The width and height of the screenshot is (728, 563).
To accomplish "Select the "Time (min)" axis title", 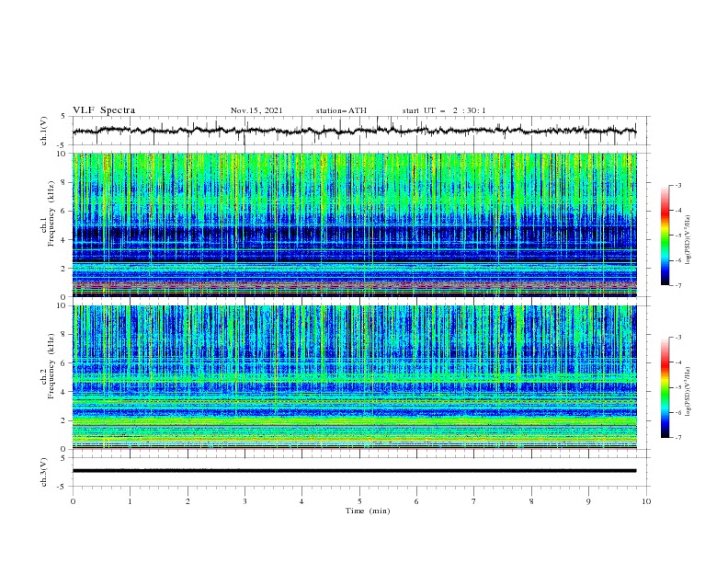I will [368, 511].
